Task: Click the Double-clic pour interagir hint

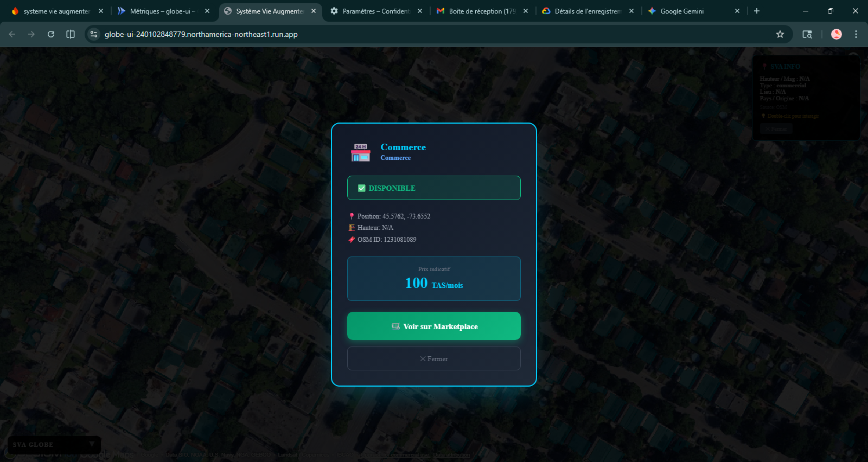Action: pos(793,116)
